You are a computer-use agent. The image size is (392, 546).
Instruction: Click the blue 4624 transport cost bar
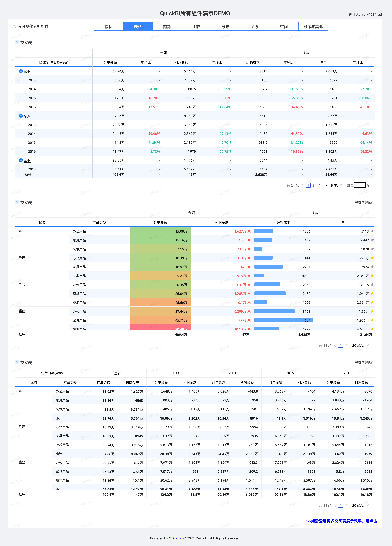tap(283, 320)
